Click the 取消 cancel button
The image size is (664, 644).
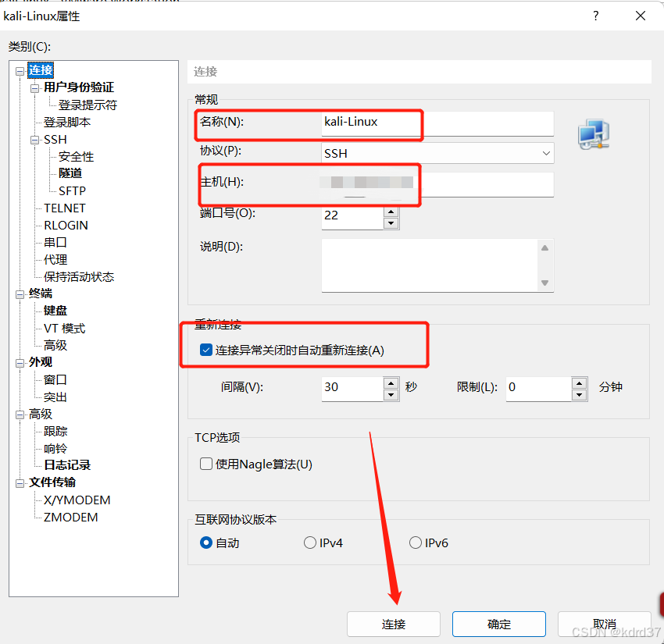click(605, 624)
